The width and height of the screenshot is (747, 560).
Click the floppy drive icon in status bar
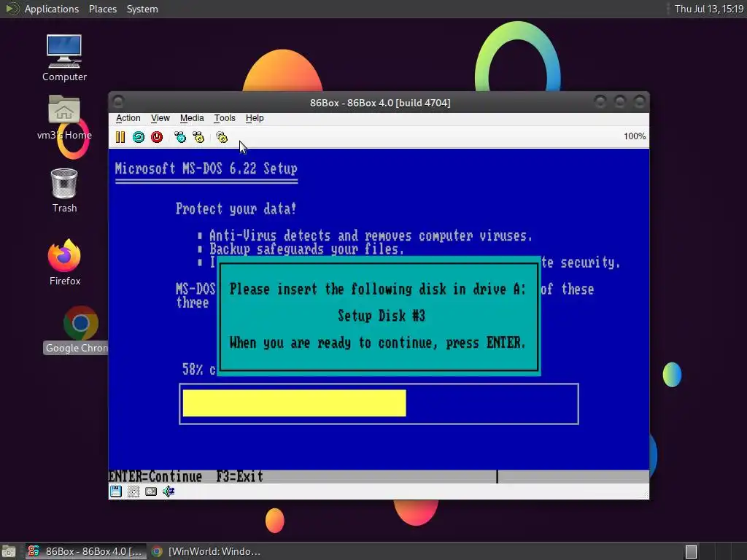pyautogui.click(x=116, y=491)
